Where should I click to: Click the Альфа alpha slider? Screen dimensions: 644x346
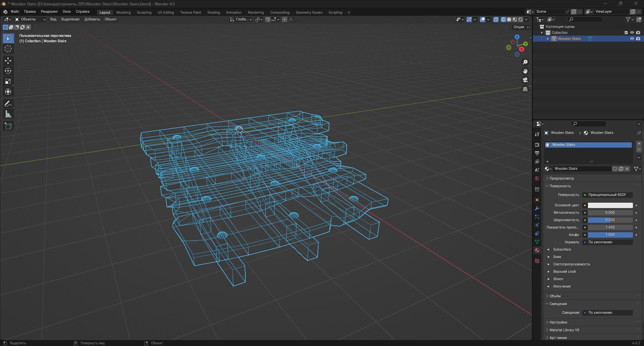coord(610,235)
